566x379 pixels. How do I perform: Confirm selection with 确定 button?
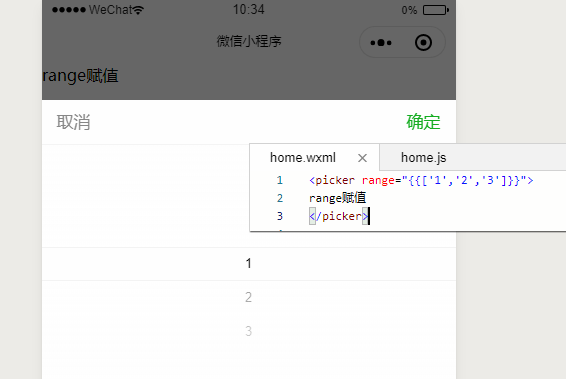point(423,122)
